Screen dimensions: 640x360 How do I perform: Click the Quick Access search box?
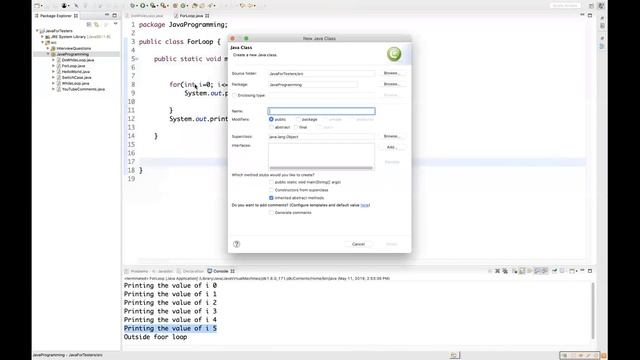click(x=565, y=6)
